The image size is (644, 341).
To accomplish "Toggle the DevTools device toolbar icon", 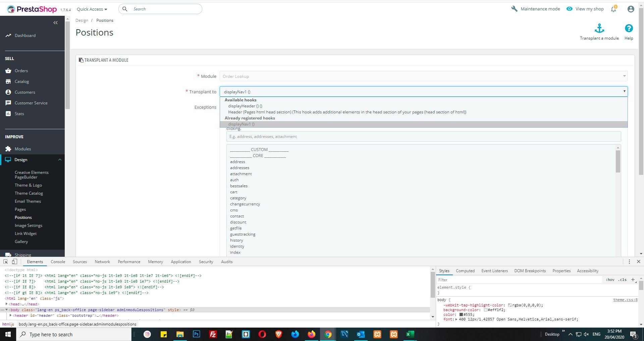I will 14,262.
